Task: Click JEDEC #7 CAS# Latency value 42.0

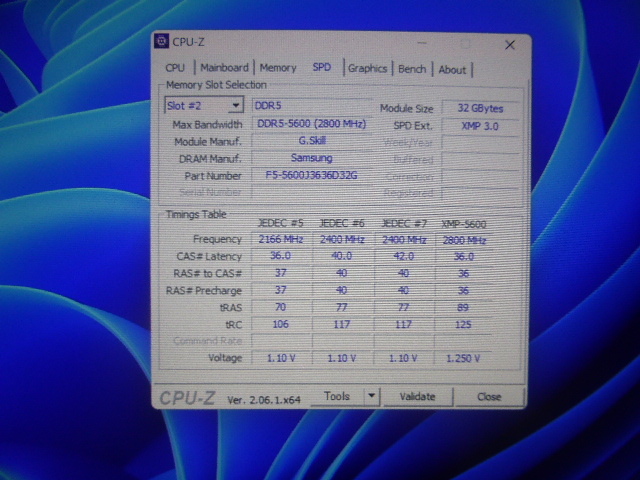Action: point(404,256)
